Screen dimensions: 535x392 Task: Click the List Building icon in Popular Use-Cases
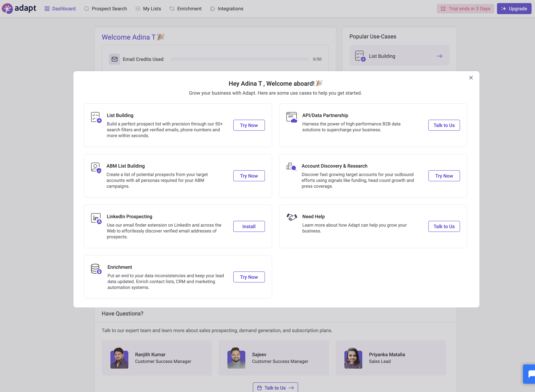(x=360, y=56)
